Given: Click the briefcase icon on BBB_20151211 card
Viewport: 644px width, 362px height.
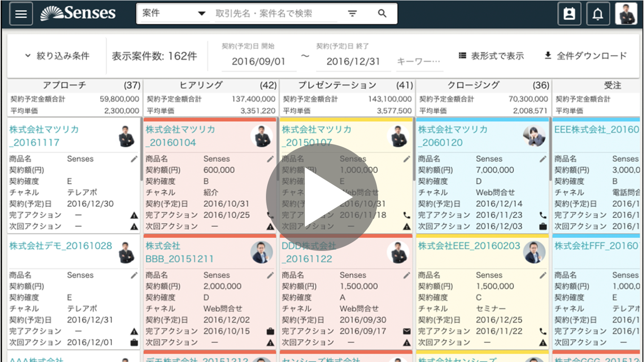Looking at the screenshot, I should pos(270,332).
